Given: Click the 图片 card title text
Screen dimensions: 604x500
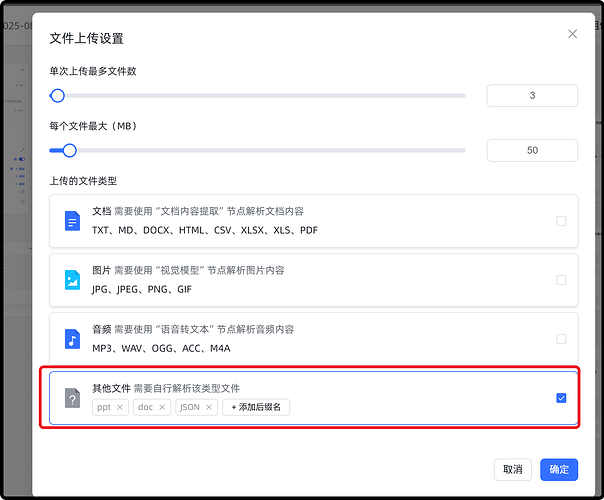Looking at the screenshot, I should [x=102, y=270].
